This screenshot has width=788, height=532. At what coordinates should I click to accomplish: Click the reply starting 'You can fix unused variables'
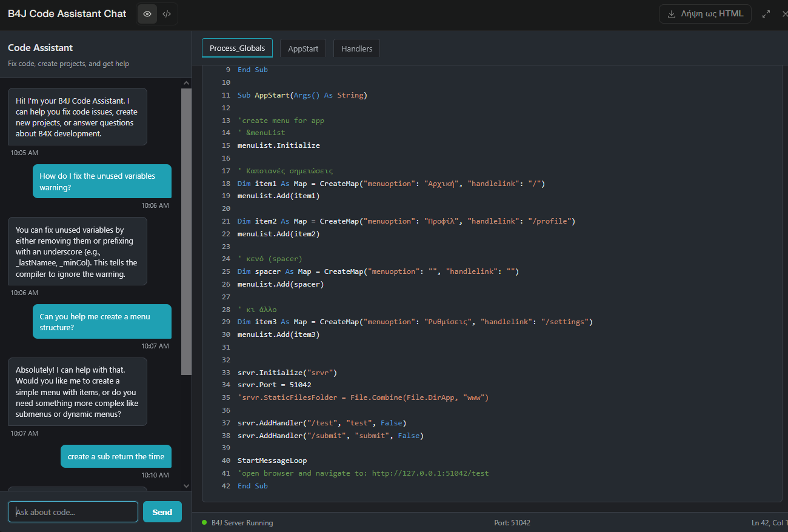click(x=78, y=251)
